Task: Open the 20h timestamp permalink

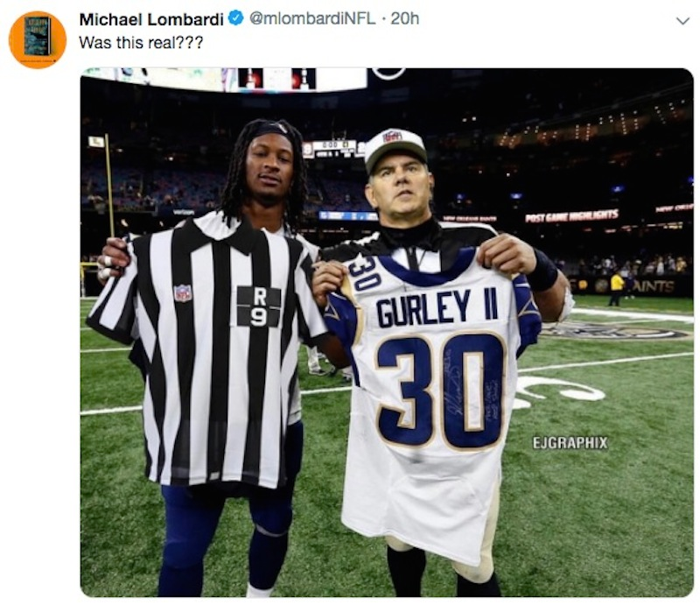Action: point(405,18)
